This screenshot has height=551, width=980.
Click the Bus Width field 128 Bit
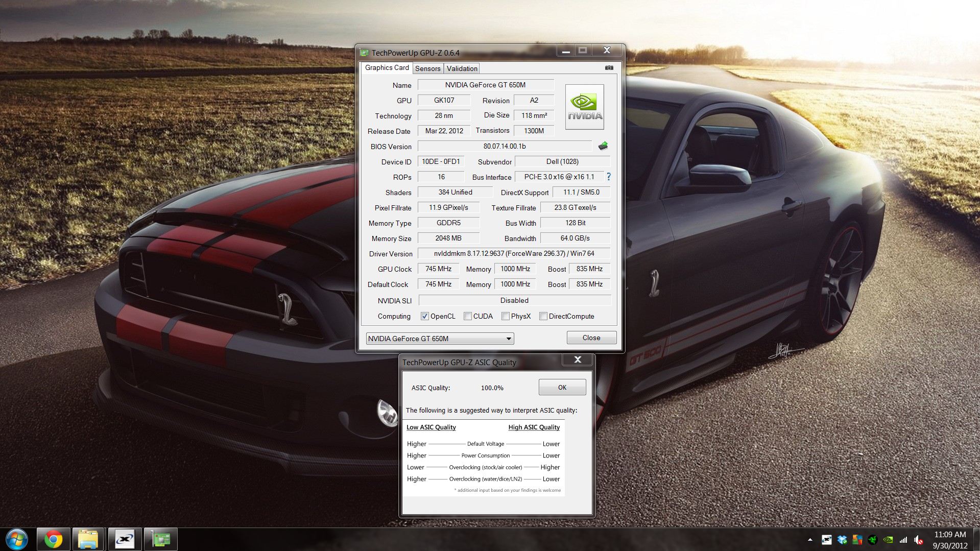coord(575,223)
